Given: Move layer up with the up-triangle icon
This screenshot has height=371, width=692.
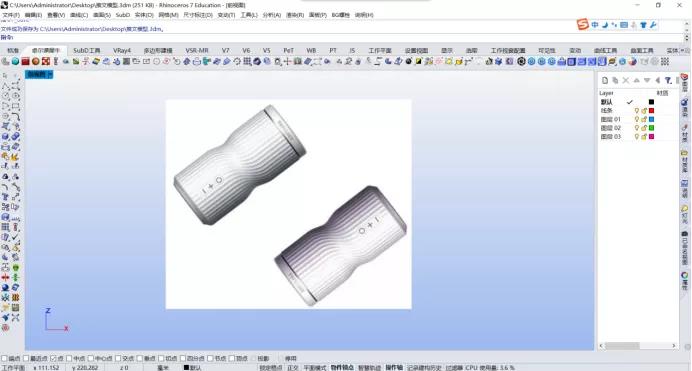Looking at the screenshot, I should 636,80.
